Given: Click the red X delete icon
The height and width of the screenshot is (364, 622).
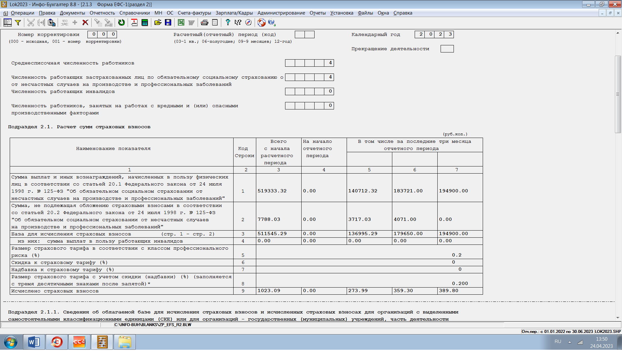Looking at the screenshot, I should [x=85, y=22].
